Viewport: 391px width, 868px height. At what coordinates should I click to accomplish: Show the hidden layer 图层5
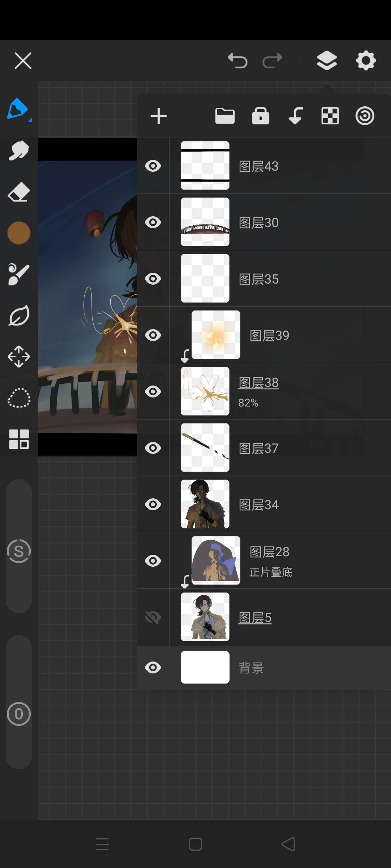click(x=153, y=617)
